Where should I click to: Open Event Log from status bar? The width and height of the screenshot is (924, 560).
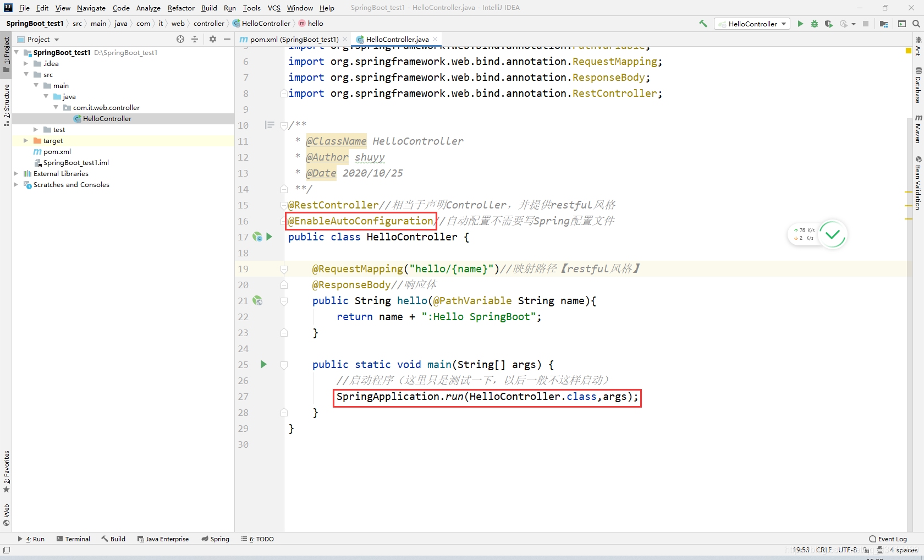[x=888, y=539]
